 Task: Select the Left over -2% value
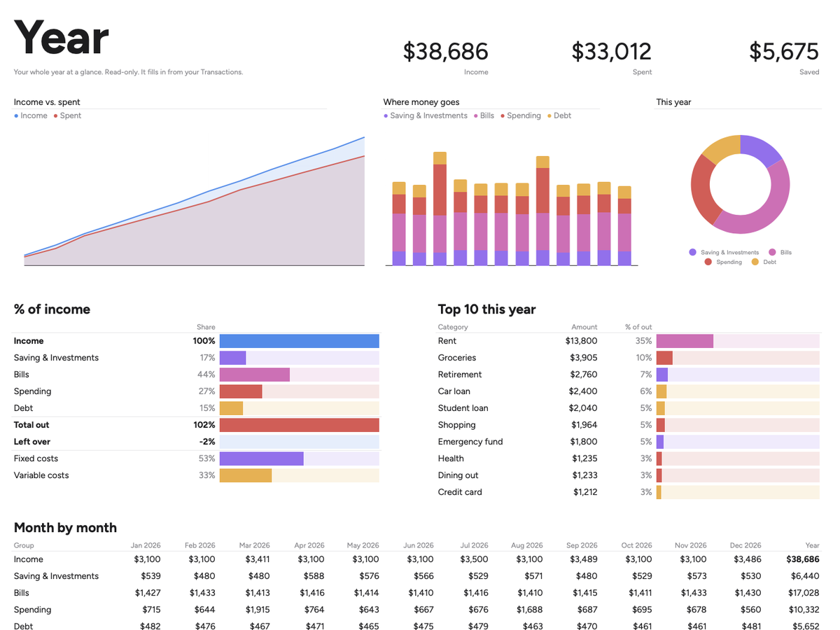coord(206,442)
